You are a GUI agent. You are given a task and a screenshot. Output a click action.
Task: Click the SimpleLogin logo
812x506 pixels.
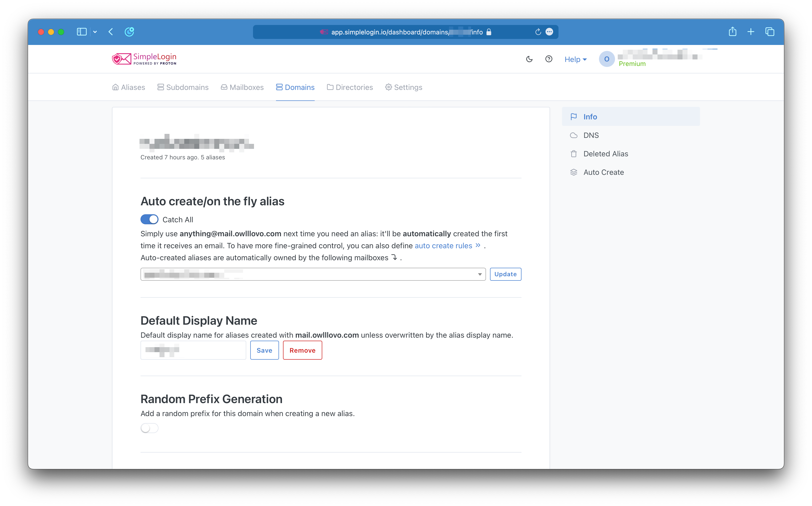(144, 59)
